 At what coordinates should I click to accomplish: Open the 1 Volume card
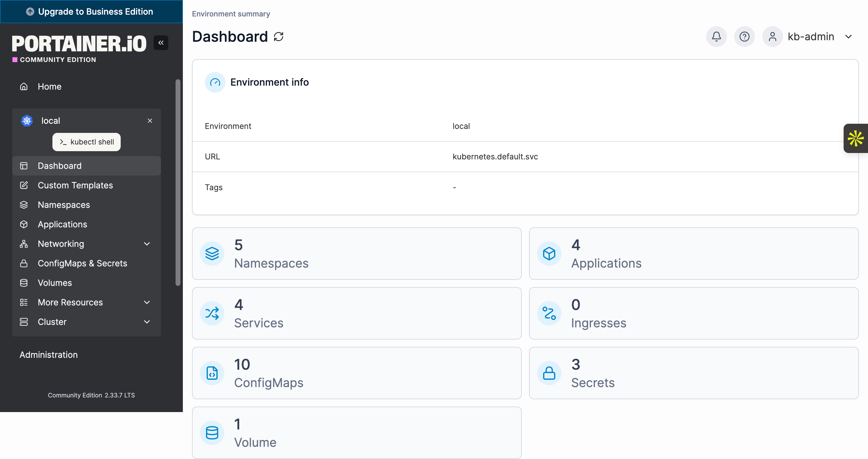[x=357, y=433]
